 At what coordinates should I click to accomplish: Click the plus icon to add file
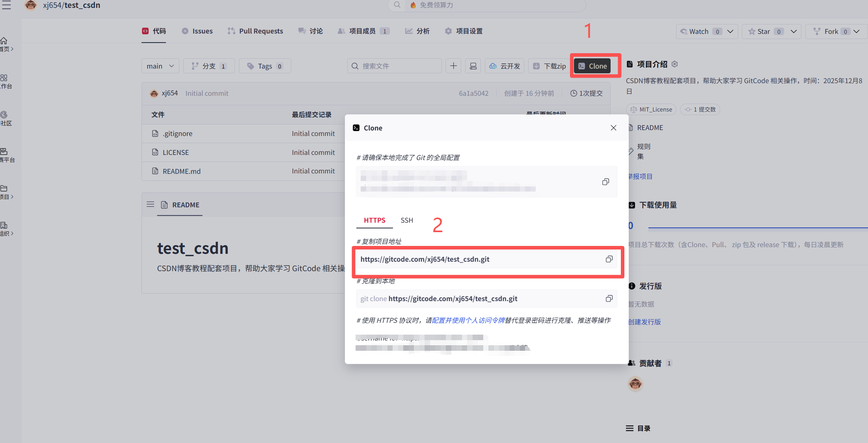point(453,66)
